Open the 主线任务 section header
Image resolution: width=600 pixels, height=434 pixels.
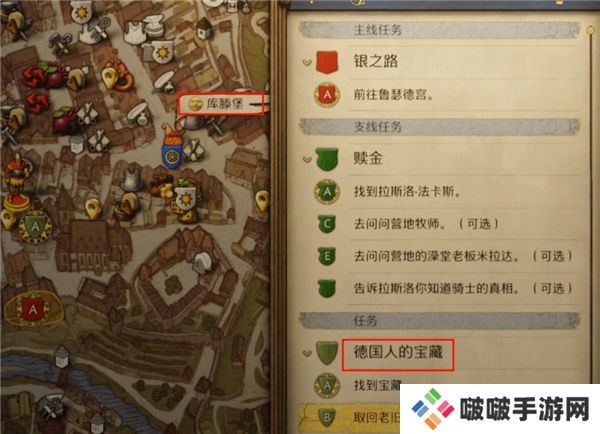coord(439,30)
